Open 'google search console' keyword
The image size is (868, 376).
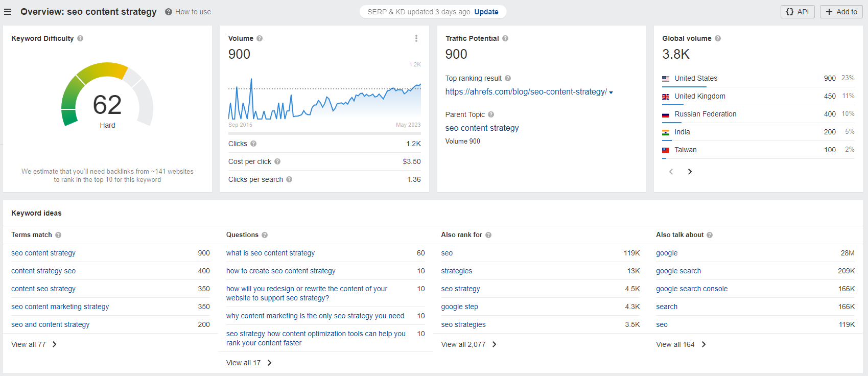coord(692,289)
